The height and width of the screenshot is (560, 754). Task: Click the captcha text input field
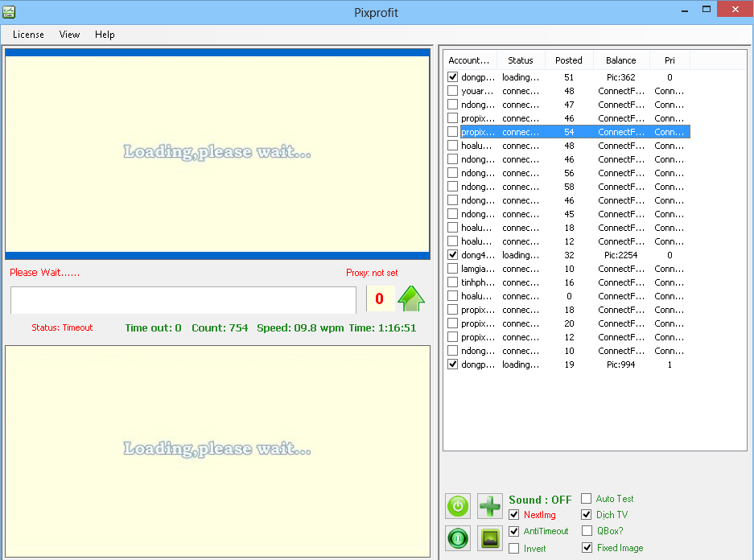pos(183,299)
